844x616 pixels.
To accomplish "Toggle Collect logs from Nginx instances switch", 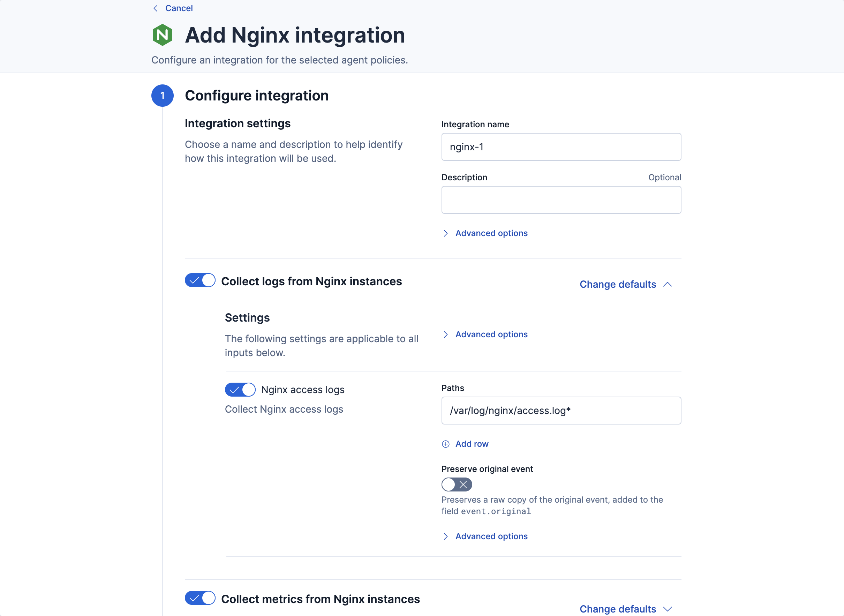I will 200,280.
